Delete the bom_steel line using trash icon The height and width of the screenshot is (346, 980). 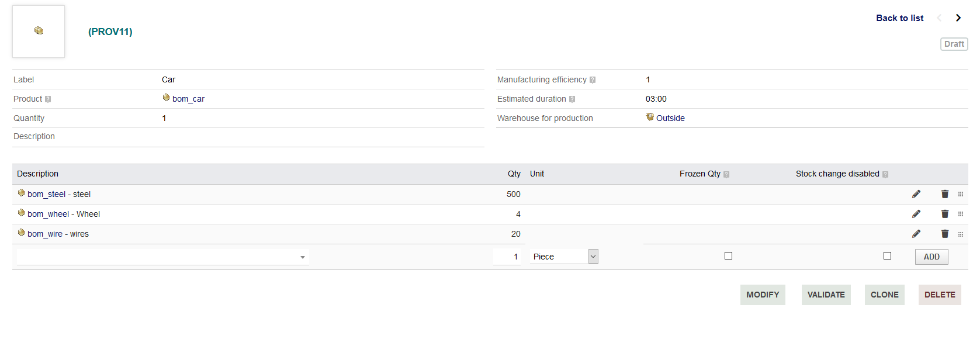945,194
